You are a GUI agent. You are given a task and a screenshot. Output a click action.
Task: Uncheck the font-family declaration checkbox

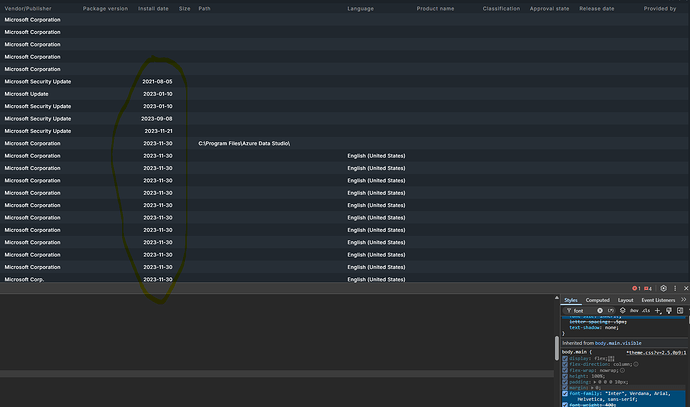pos(565,394)
